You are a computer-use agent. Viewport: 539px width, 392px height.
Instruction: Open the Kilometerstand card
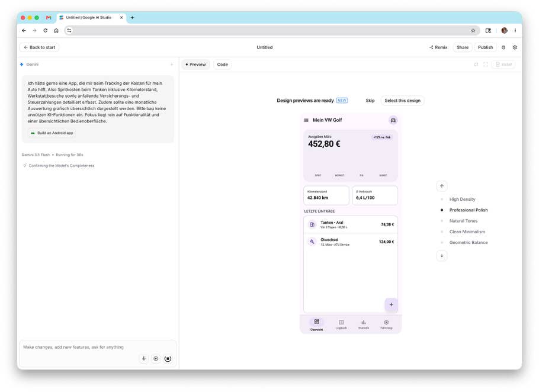click(326, 195)
